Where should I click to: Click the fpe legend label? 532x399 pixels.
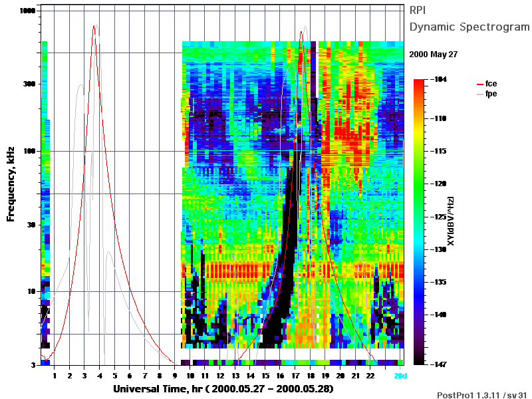click(491, 94)
